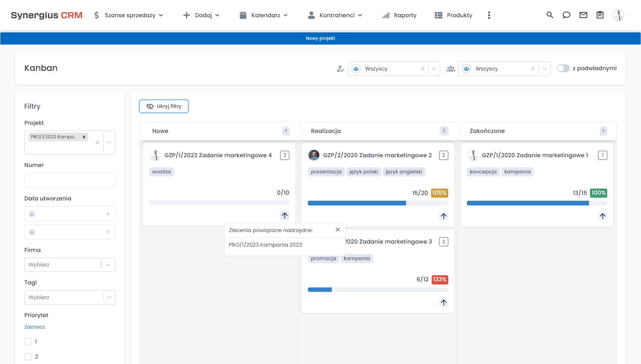Viewport: 641px width, 364px height.
Task: Open the Produkty menu item
Action: point(459,15)
